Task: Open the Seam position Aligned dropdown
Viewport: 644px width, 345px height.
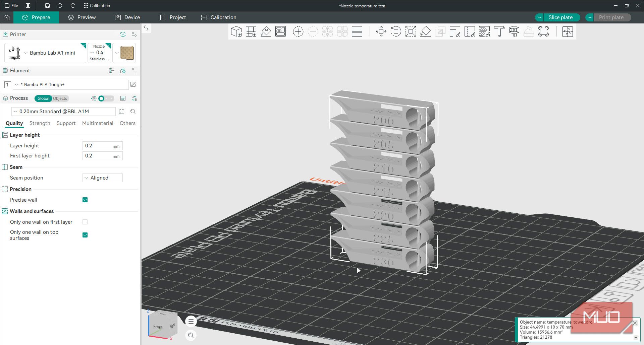Action: click(103, 178)
